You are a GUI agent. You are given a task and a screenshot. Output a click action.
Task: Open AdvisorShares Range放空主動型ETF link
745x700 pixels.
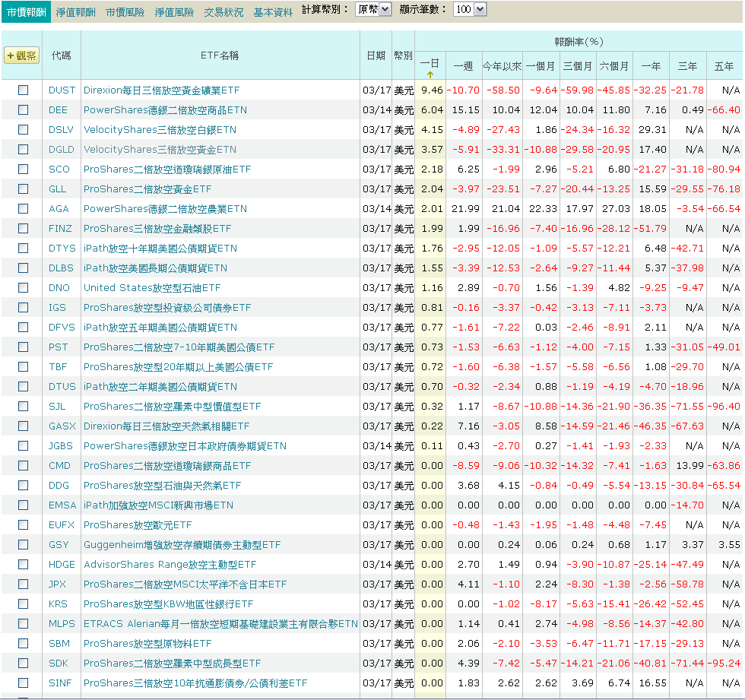pos(170,565)
